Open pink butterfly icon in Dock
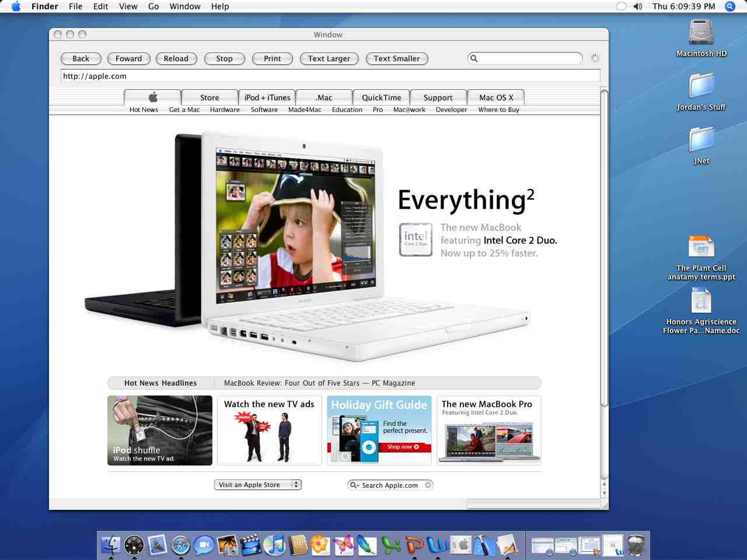 (344, 545)
